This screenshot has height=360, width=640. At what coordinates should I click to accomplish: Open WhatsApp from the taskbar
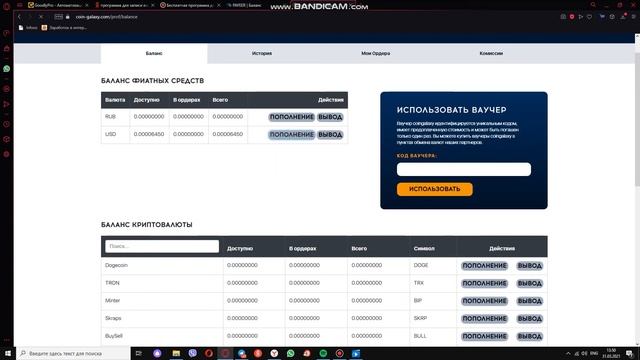click(x=291, y=353)
